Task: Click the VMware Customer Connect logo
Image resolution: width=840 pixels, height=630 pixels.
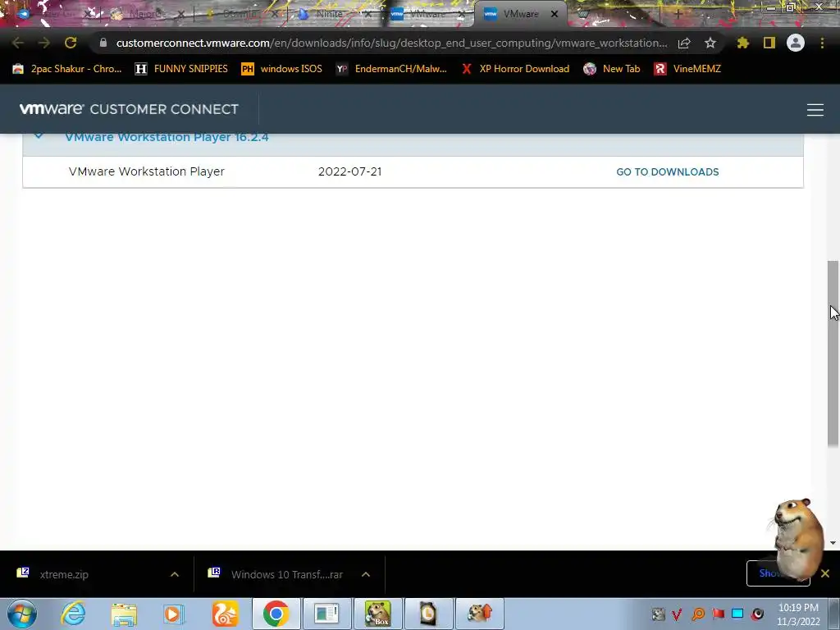Action: coord(129,109)
